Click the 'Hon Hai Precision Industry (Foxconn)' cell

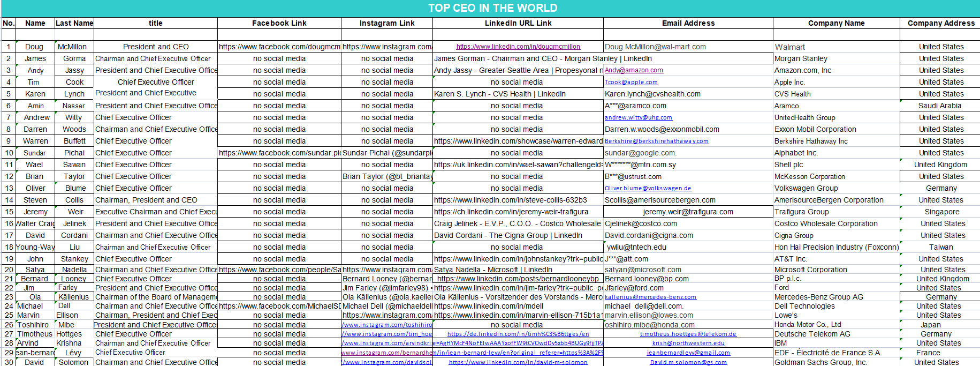coord(837,247)
